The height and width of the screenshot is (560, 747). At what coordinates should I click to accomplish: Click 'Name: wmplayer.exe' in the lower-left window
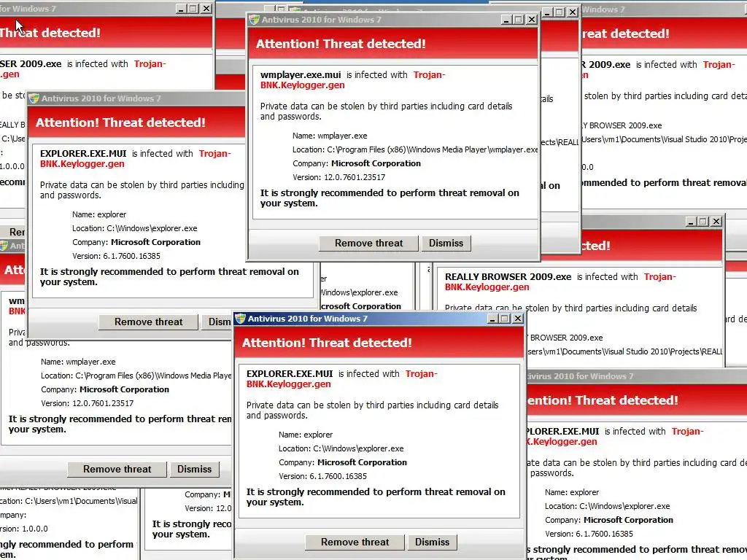click(78, 362)
